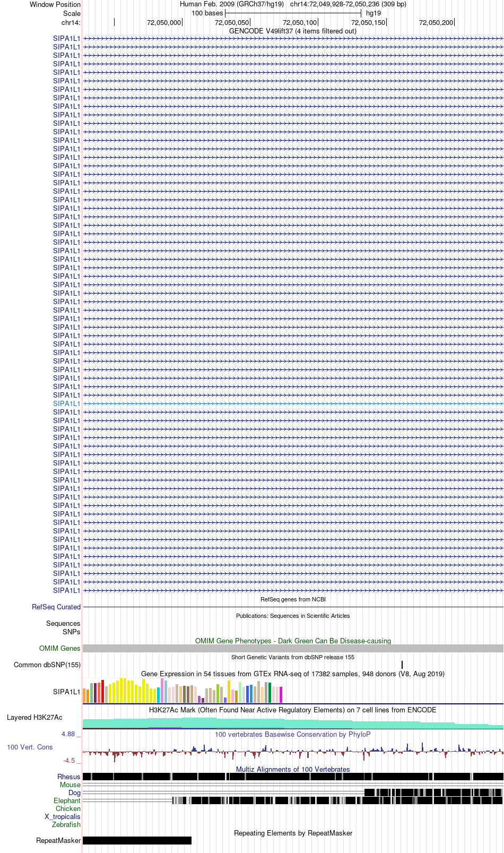Select the X_tropicalis alignment row label
The width and height of the screenshot is (504, 853).
click(x=63, y=816)
